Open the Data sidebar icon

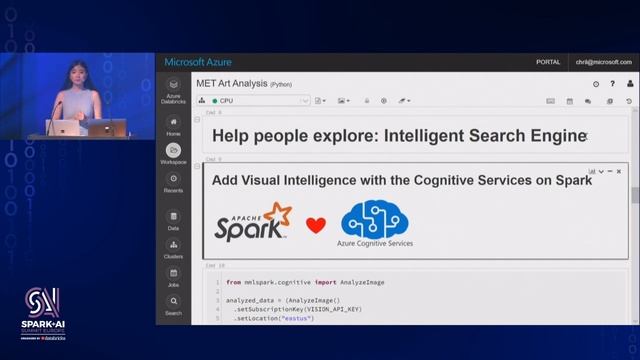click(x=173, y=217)
